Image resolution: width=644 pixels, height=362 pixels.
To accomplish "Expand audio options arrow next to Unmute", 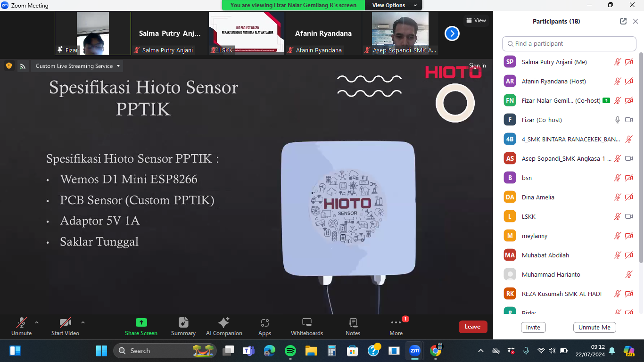I will [x=37, y=323].
